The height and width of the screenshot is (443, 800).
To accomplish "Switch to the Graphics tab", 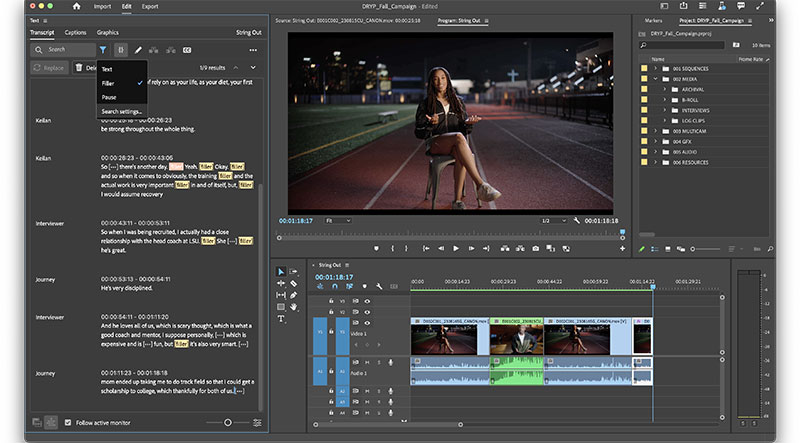I will tap(108, 32).
